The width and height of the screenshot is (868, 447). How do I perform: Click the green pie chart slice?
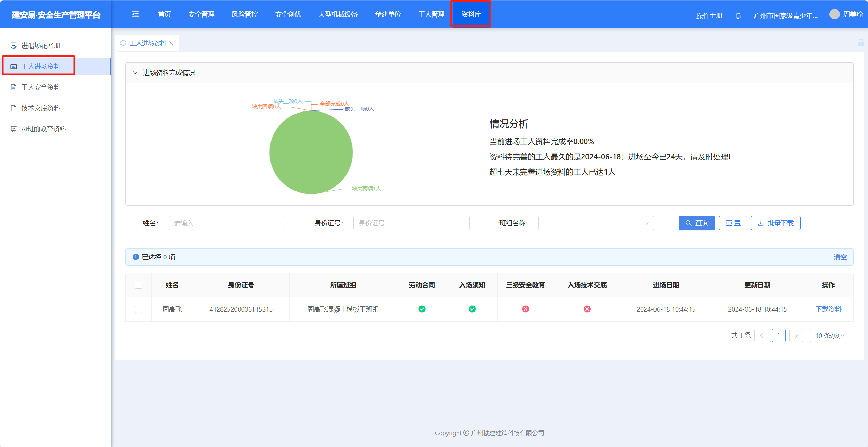(311, 152)
